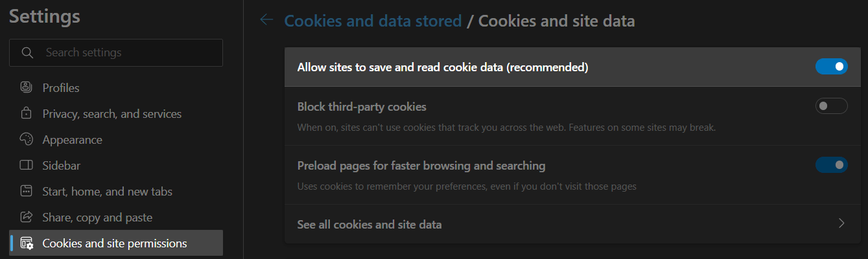Open the Cookies and data stored breadcrumb link
The height and width of the screenshot is (259, 868).
(x=373, y=21)
